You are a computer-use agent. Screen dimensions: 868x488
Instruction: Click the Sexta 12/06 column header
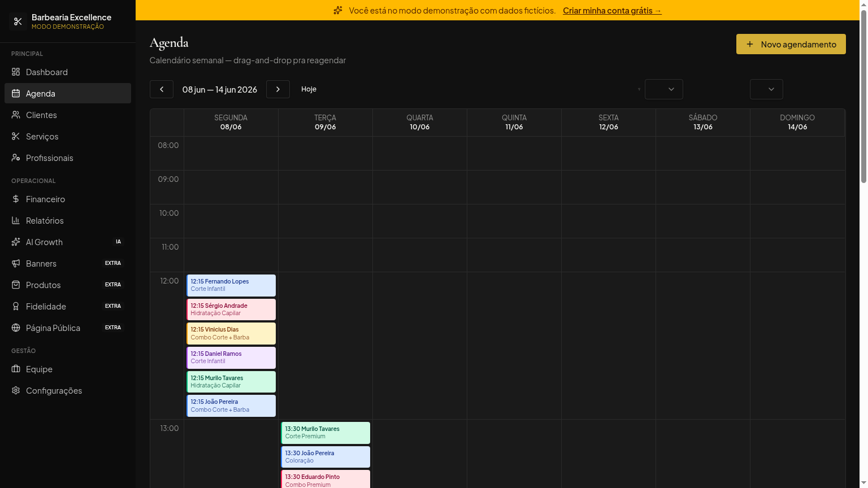[609, 122]
